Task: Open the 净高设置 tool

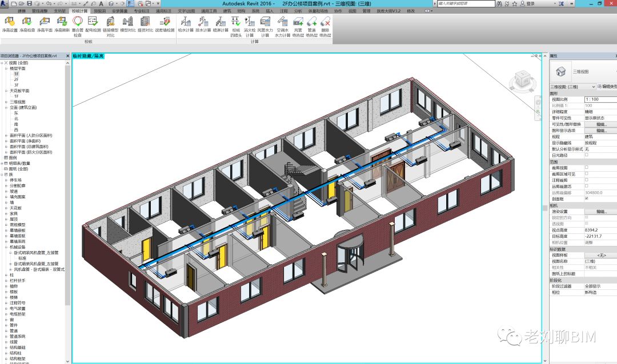Action: pyautogui.click(x=10, y=24)
